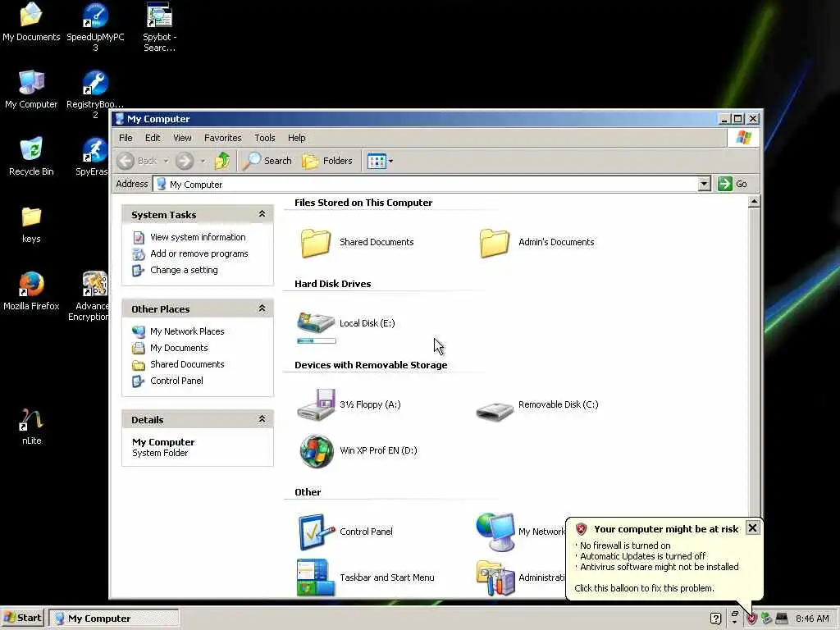This screenshot has height=630, width=840.
Task: Open the Edit menu
Action: point(153,138)
